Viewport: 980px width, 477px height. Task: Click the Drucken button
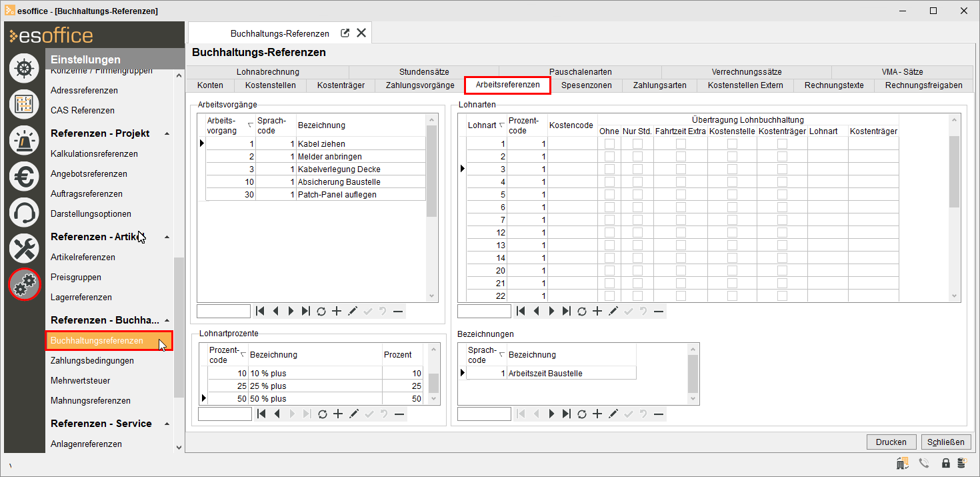click(x=891, y=442)
